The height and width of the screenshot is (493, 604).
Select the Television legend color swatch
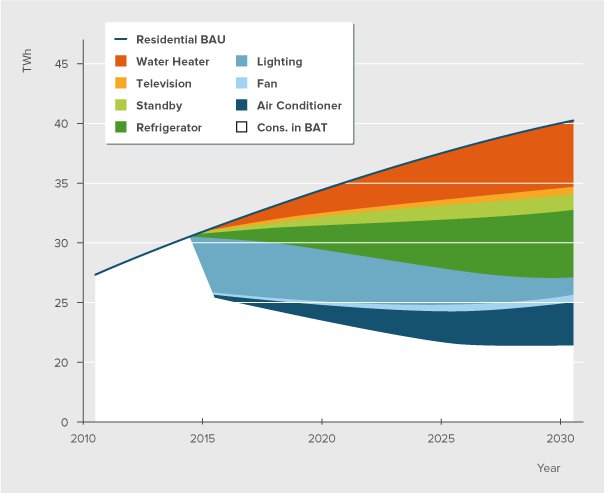tap(121, 84)
